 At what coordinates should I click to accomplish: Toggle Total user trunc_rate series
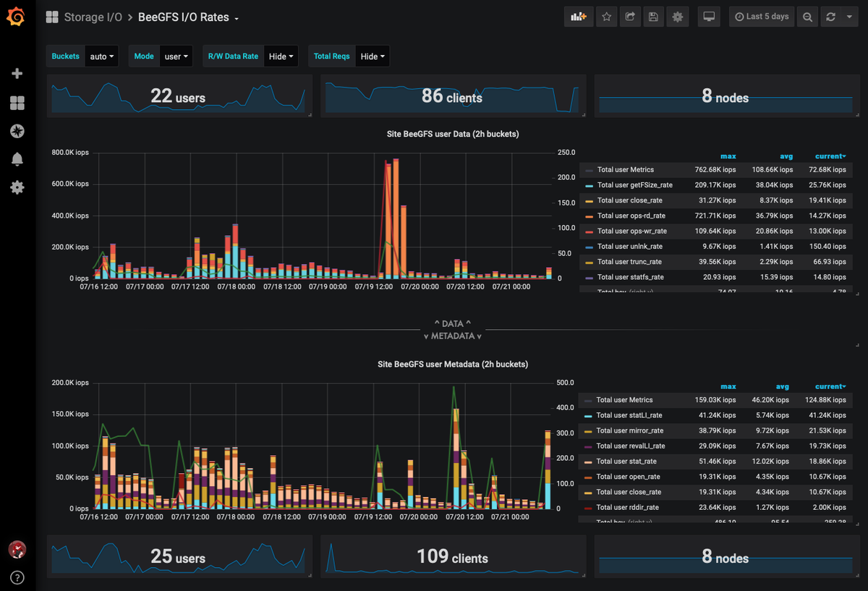pyautogui.click(x=629, y=262)
